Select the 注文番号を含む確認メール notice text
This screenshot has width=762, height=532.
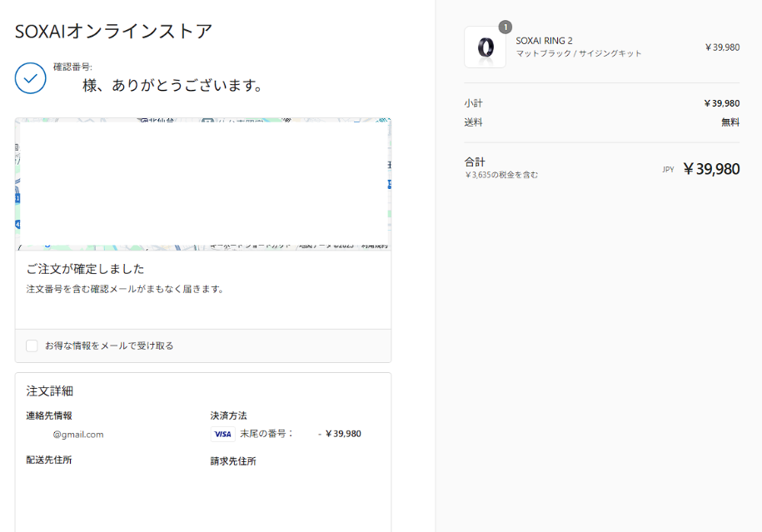coord(125,289)
